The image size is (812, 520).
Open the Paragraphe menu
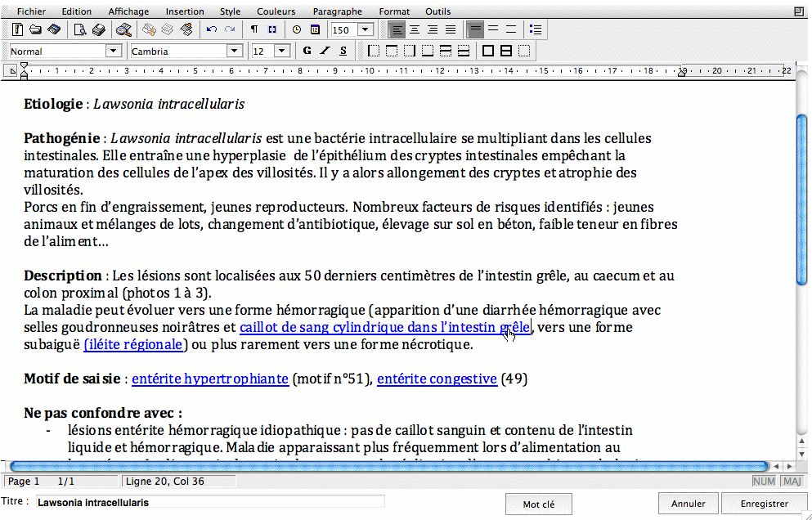(337, 11)
